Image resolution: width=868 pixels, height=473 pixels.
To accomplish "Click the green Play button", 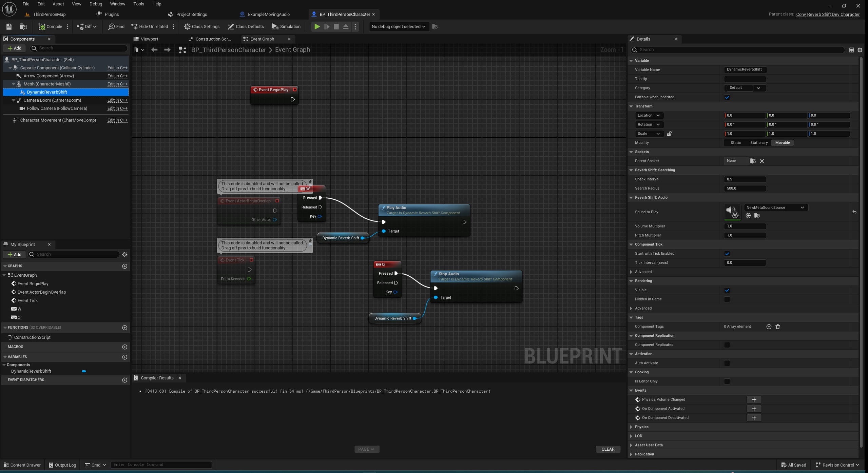I will [317, 26].
